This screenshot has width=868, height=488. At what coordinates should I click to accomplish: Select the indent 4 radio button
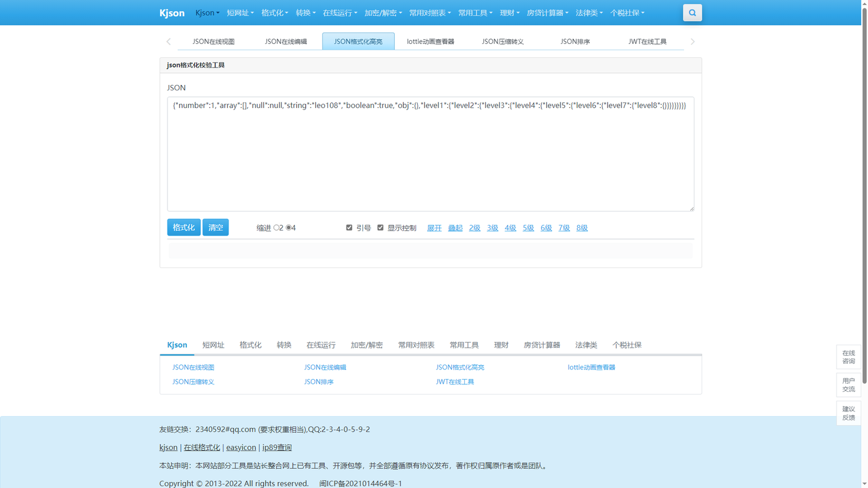tap(289, 228)
